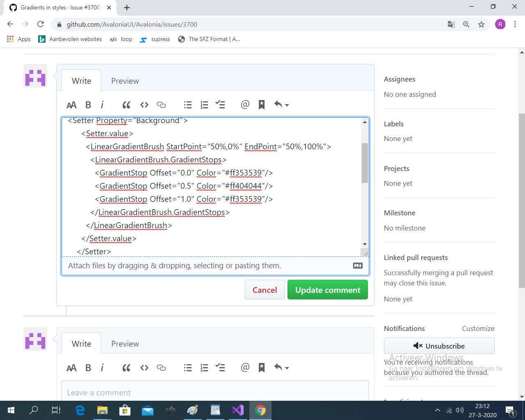The image size is (525, 420).
Task: Select the text size AA icon
Action: click(71, 105)
